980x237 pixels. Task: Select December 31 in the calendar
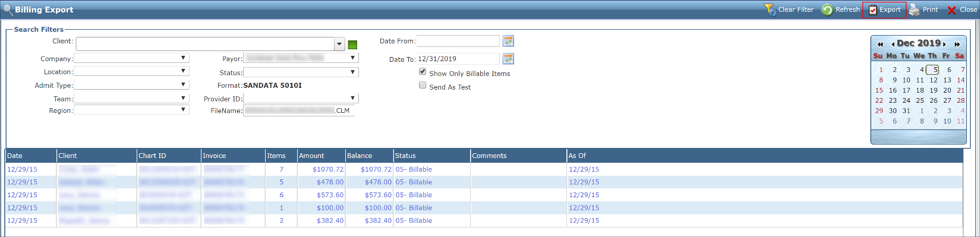click(906, 110)
